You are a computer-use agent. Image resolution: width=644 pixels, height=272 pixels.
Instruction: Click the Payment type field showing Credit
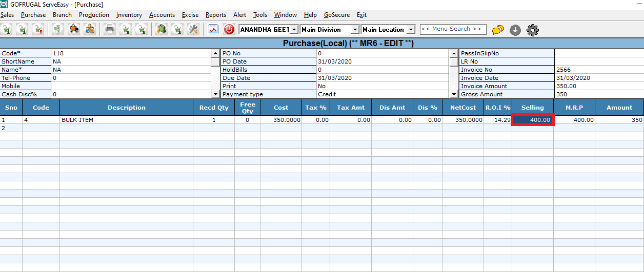tap(383, 94)
